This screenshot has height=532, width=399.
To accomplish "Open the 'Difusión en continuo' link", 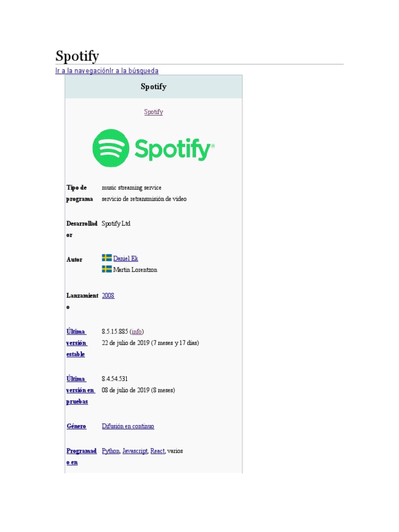I will (128, 427).
